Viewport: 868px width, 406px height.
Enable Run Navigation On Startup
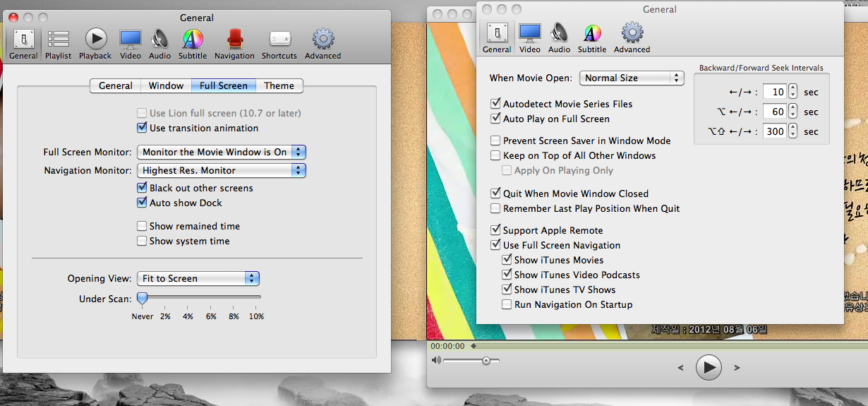click(507, 304)
